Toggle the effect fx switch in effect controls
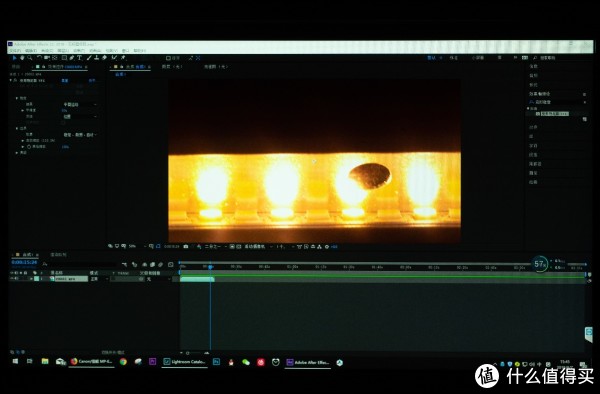The width and height of the screenshot is (600, 394). point(15,80)
